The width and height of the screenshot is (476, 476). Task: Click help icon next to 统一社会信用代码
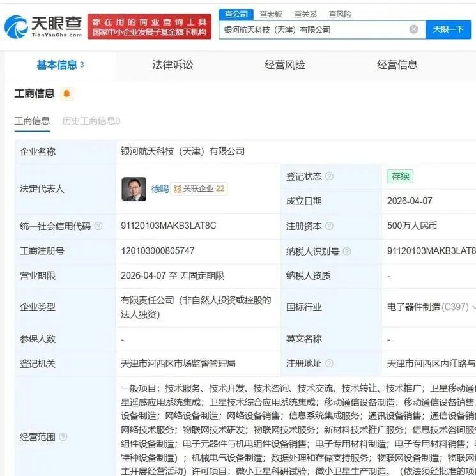[98, 226]
